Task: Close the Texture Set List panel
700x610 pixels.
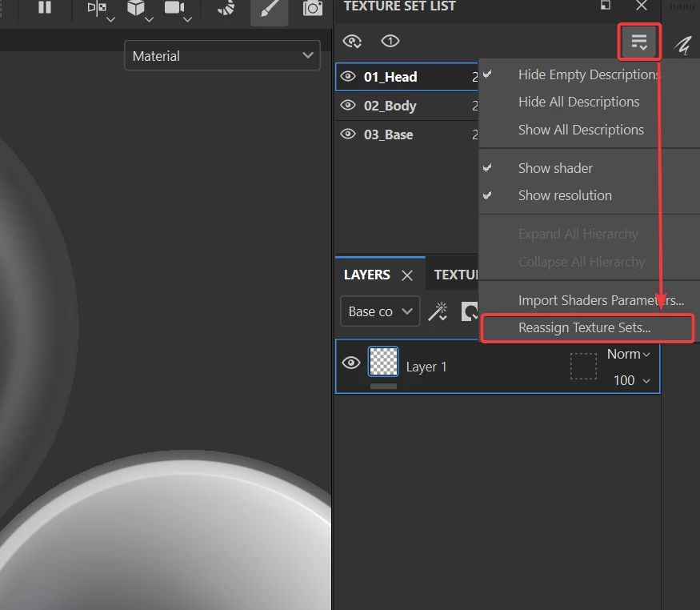Action: coord(642,6)
